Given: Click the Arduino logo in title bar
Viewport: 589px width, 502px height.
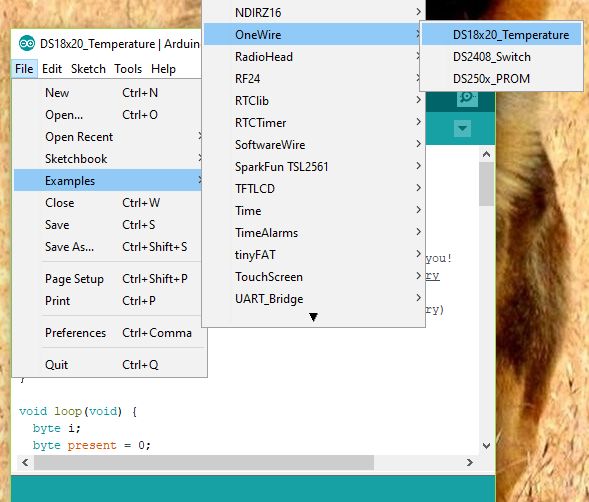Looking at the screenshot, I should [27, 44].
